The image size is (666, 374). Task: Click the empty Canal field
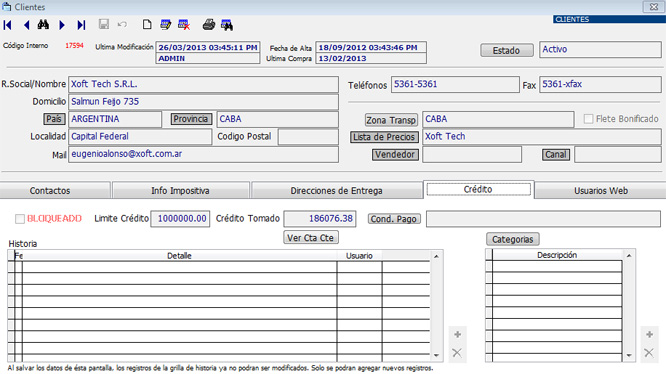[618, 155]
